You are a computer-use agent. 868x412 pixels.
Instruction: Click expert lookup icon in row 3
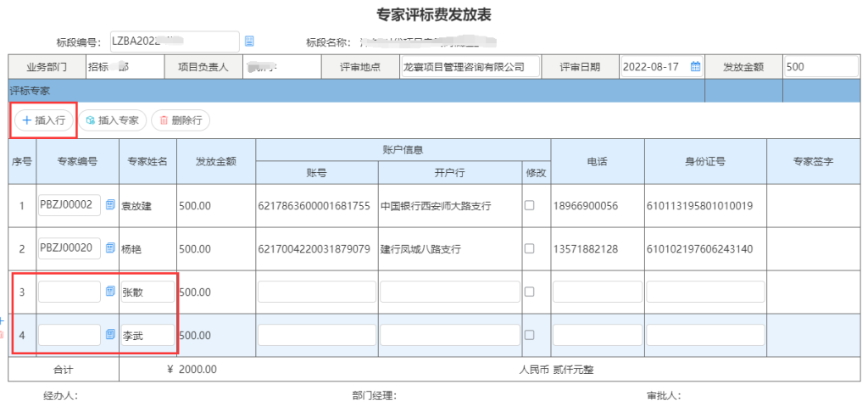(110, 292)
